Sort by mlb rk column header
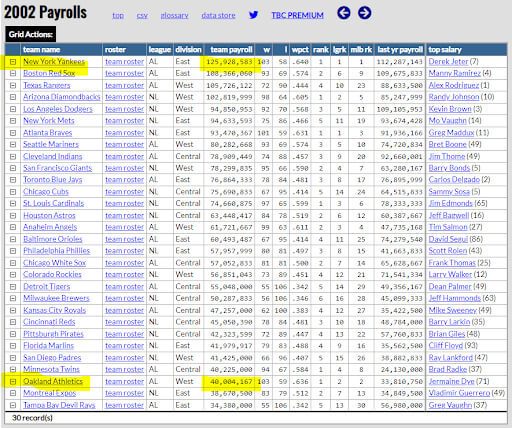Image resolution: width=512 pixels, height=428 pixels. click(x=361, y=50)
